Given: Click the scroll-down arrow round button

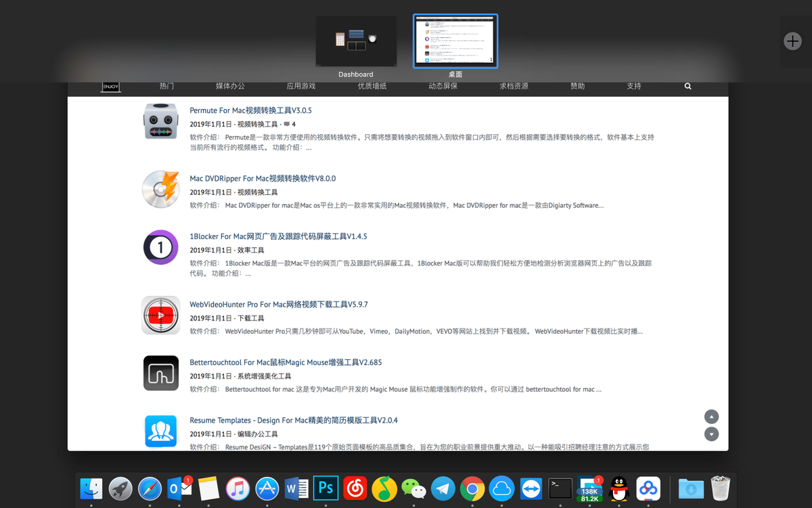Looking at the screenshot, I should pyautogui.click(x=711, y=434).
